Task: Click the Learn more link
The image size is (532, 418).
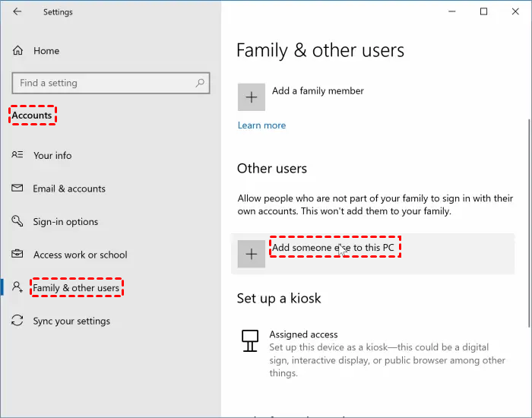Action: point(261,125)
